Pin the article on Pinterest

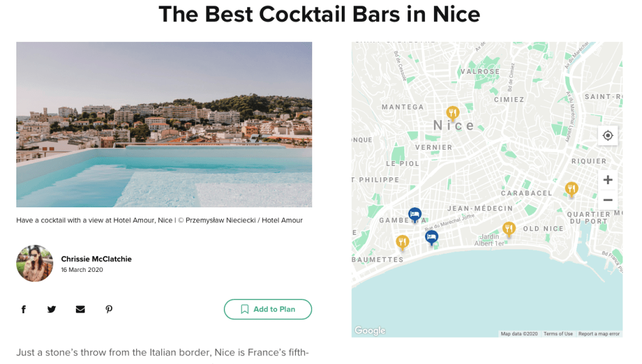tap(109, 309)
